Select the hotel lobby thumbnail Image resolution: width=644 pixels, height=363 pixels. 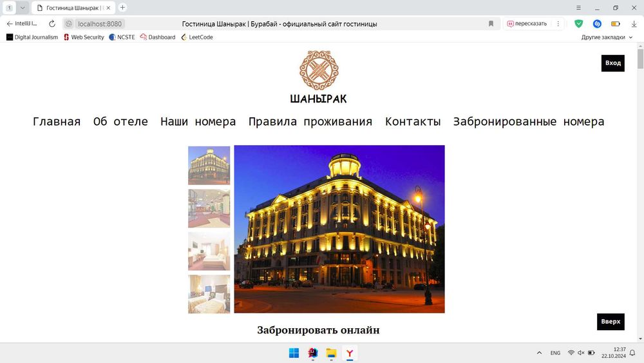[209, 208]
